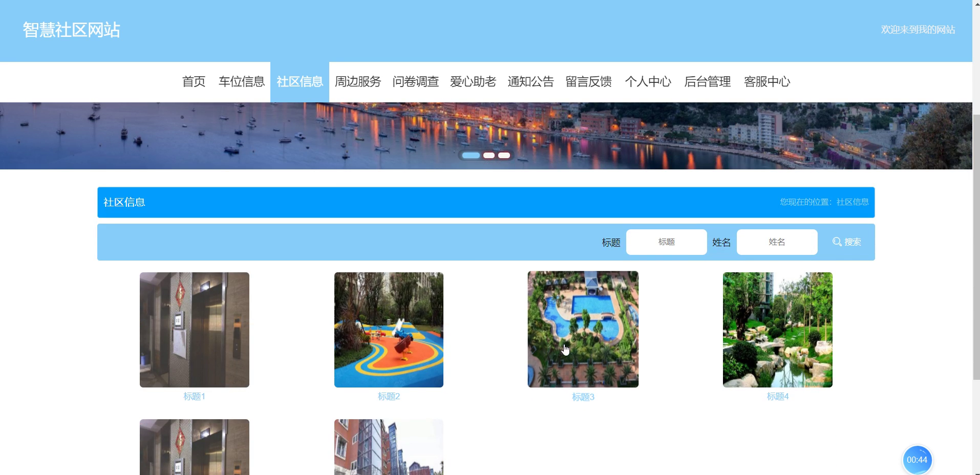Select the 社区信息 nav tab
This screenshot has height=475, width=980.
pyautogui.click(x=300, y=82)
